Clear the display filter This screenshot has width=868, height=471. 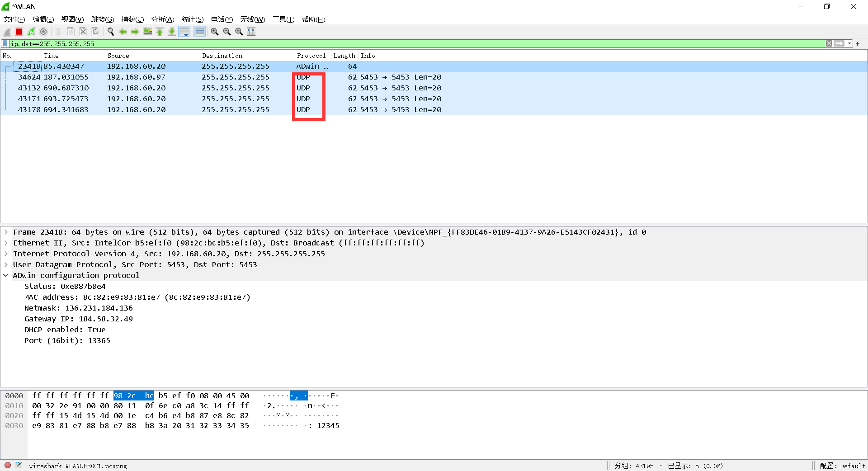click(x=829, y=44)
